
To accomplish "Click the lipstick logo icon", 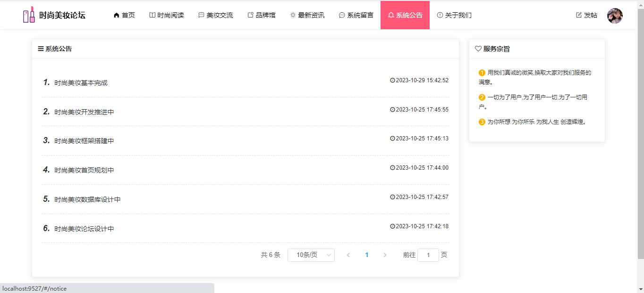I will coord(29,15).
